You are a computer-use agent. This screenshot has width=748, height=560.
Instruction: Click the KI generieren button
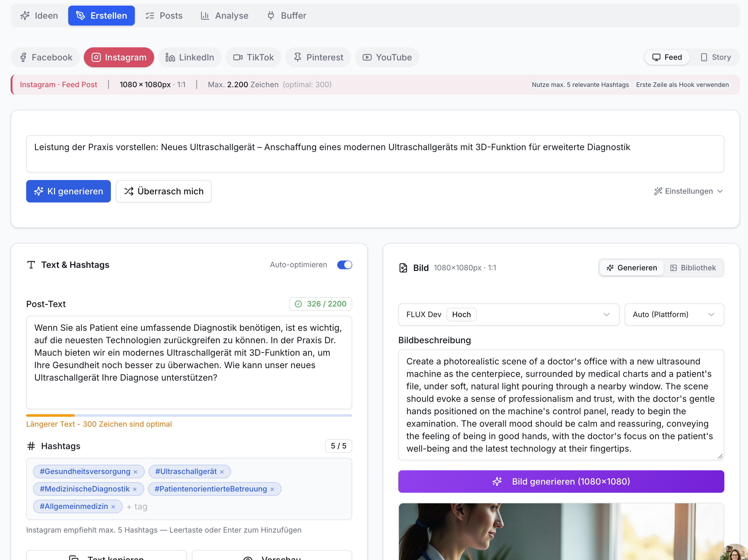pyautogui.click(x=68, y=192)
